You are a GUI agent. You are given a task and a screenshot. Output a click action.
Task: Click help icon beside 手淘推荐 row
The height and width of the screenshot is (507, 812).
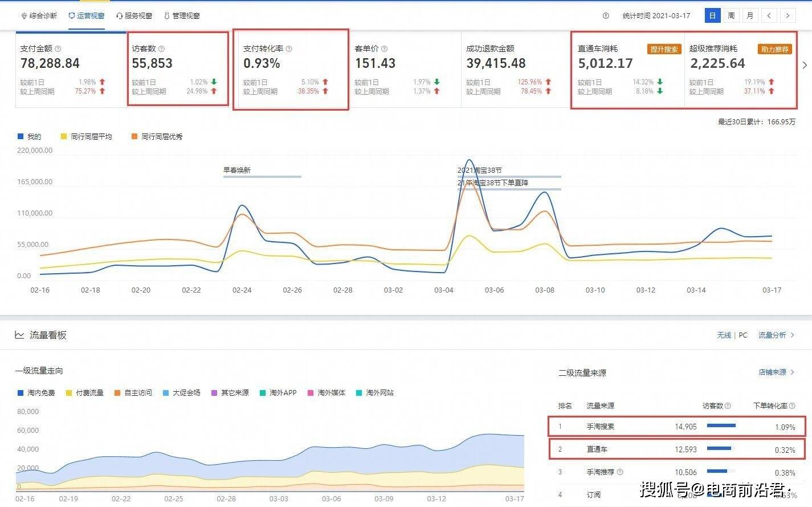620,472
